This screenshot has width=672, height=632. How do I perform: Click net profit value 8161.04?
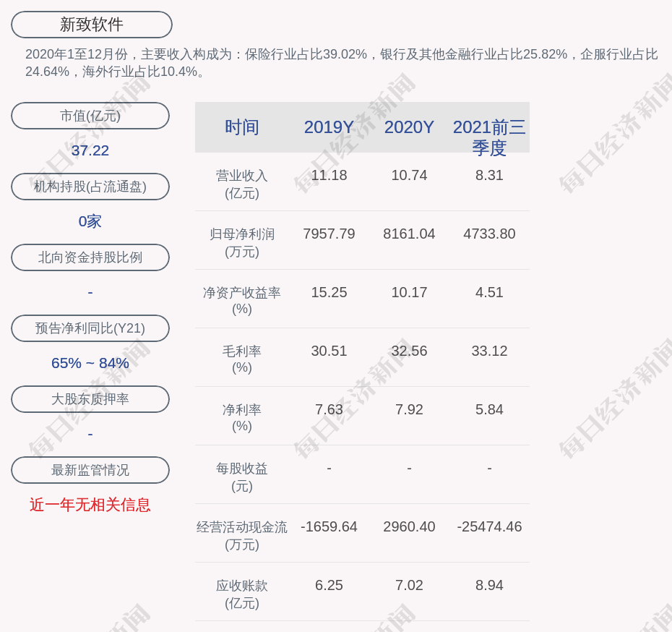tap(409, 234)
